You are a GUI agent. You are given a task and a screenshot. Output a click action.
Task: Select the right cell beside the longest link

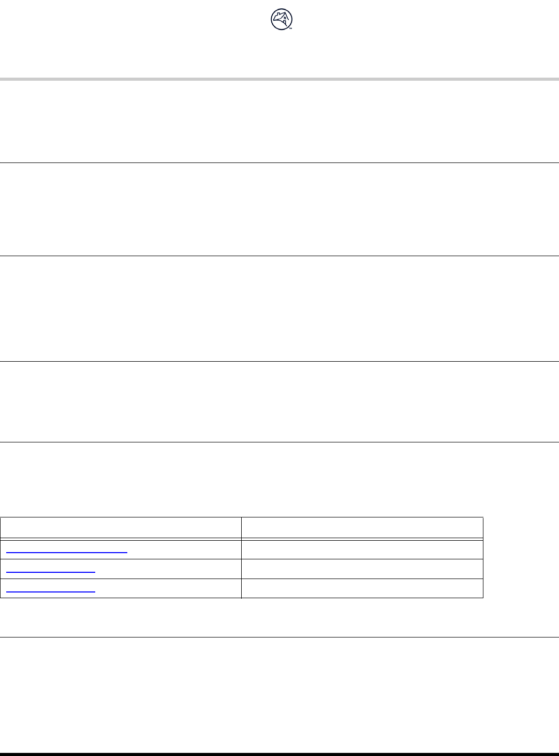[x=362, y=549]
